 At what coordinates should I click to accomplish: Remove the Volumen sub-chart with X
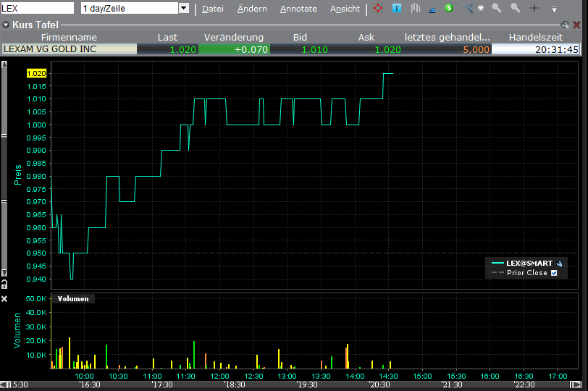[x=4, y=298]
